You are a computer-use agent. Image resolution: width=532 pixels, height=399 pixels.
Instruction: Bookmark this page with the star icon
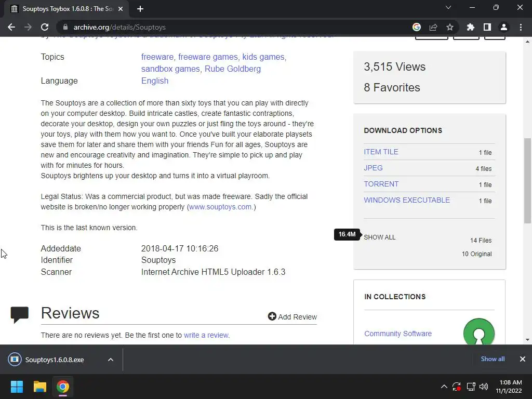tap(450, 27)
